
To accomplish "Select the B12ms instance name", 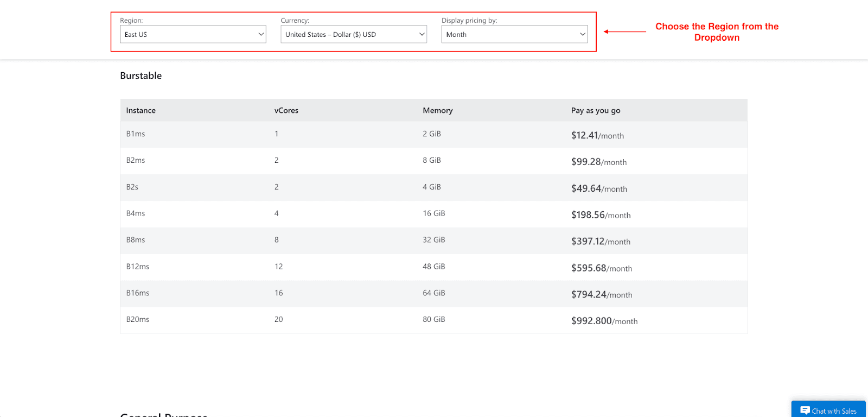I will tap(138, 266).
